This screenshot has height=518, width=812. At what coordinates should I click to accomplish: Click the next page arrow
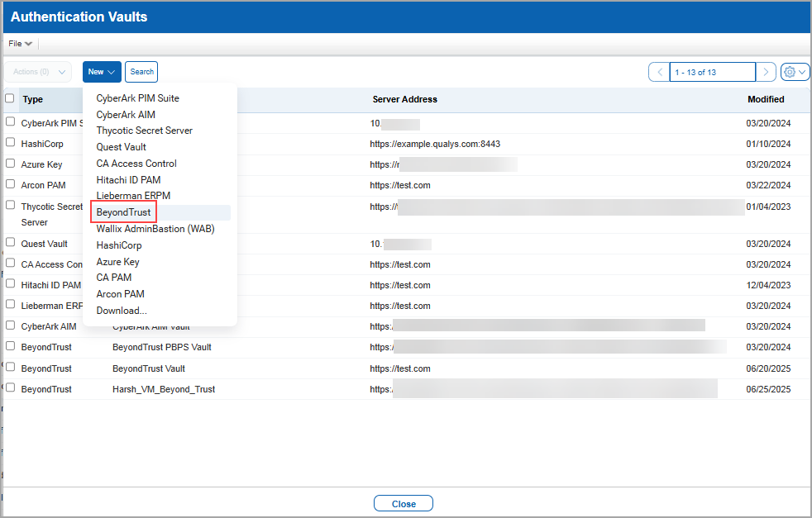point(766,72)
